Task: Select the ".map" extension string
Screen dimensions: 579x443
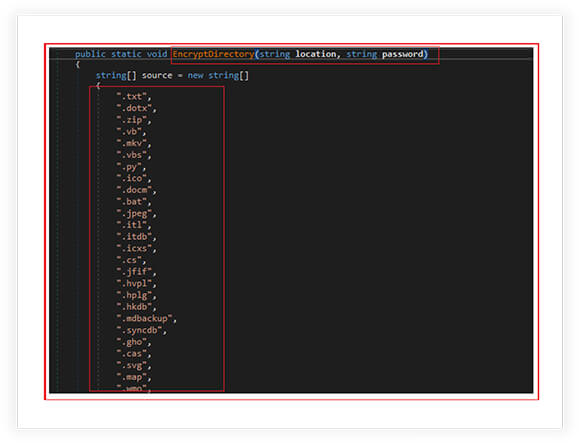Action: point(132,377)
